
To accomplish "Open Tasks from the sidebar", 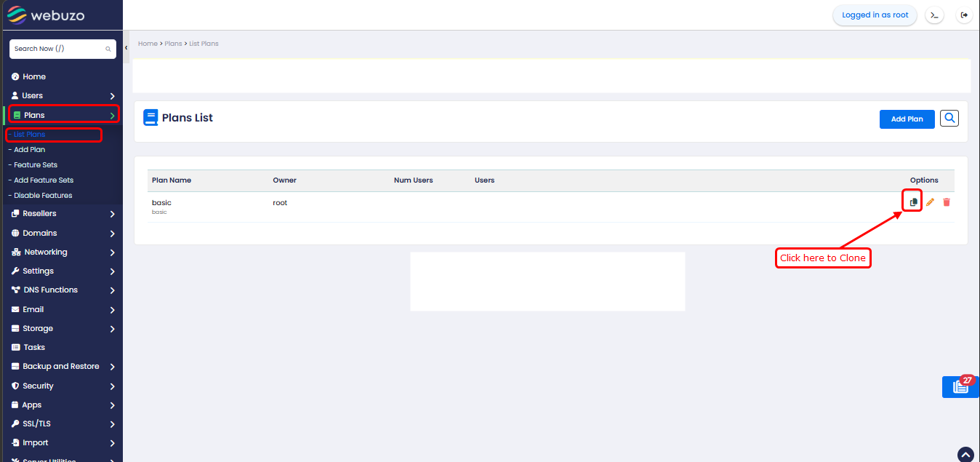I will coord(33,347).
